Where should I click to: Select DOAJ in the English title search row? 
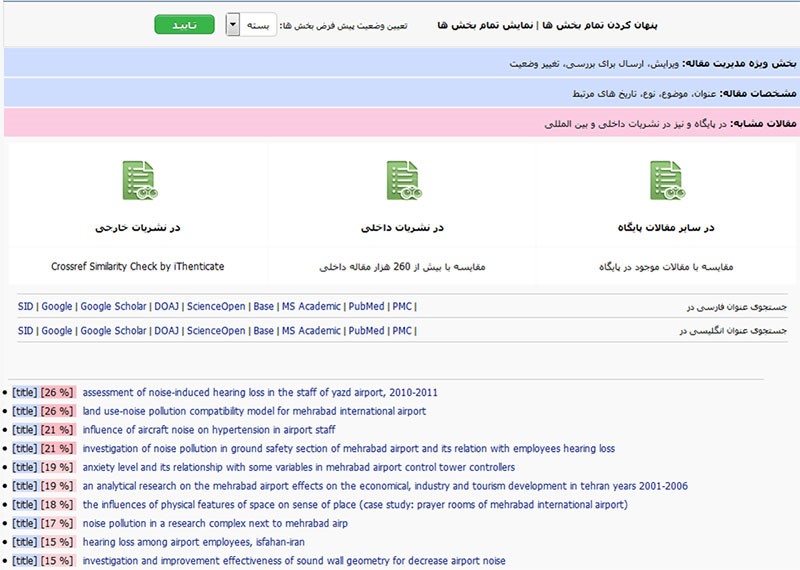coord(166,331)
